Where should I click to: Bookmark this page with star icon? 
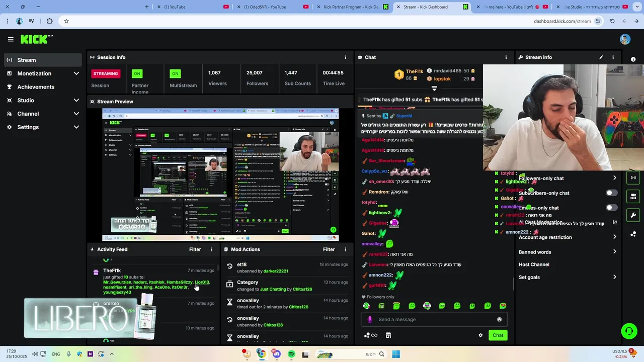pos(66,21)
